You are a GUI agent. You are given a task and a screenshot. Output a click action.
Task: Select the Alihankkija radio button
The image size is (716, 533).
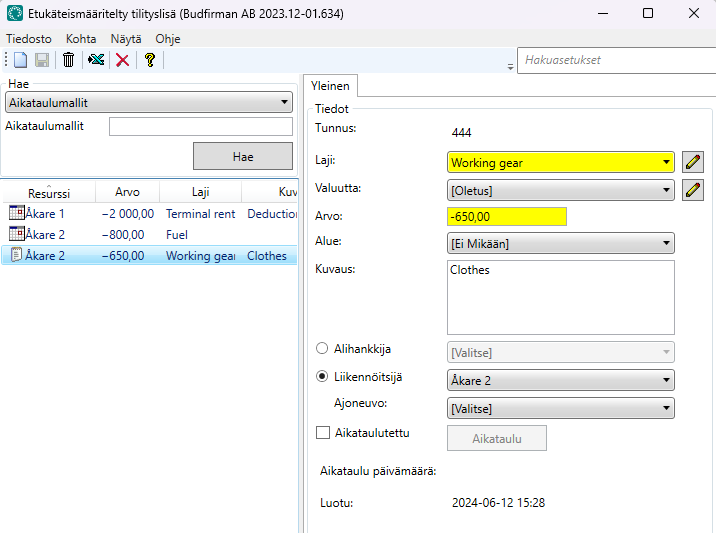[322, 349]
